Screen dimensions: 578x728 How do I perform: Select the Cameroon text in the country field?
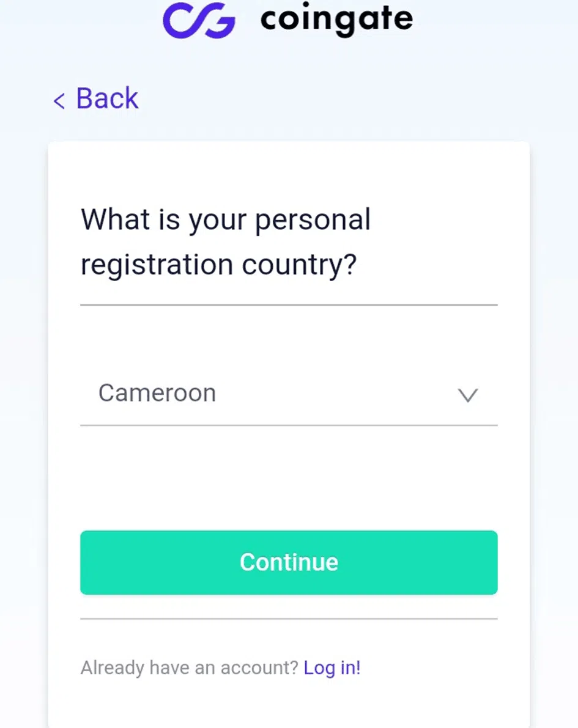(x=157, y=393)
